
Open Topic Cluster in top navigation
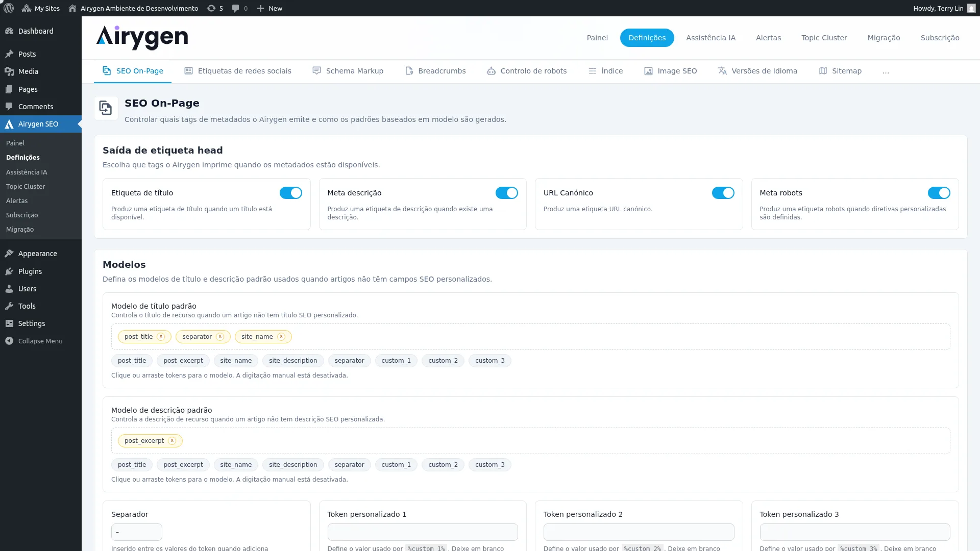824,38
